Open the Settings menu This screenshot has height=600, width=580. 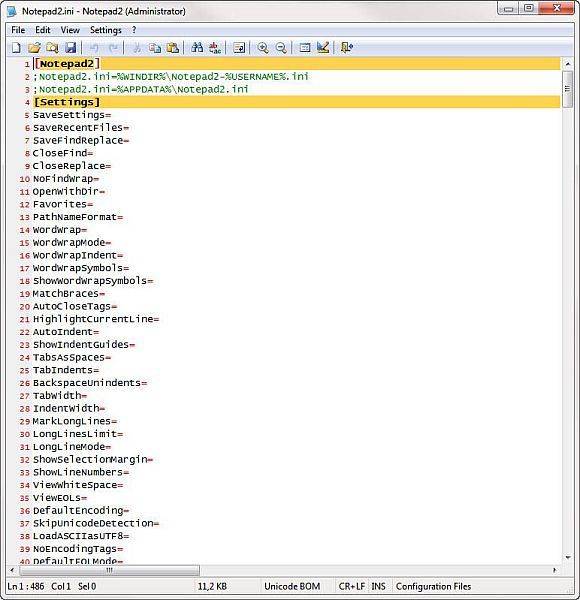pyautogui.click(x=106, y=30)
